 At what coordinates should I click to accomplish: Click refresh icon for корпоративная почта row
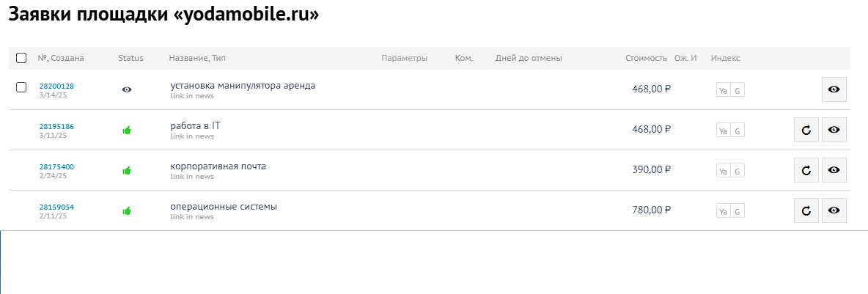point(806,171)
